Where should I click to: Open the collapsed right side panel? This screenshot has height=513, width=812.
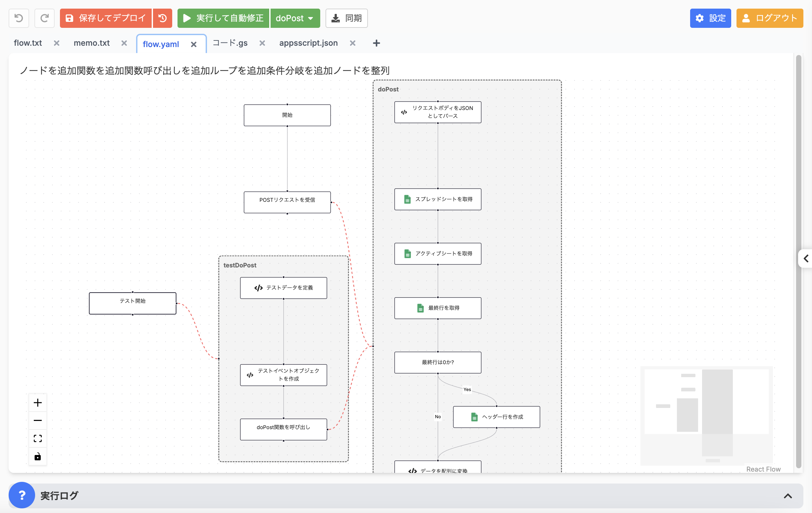click(x=806, y=258)
